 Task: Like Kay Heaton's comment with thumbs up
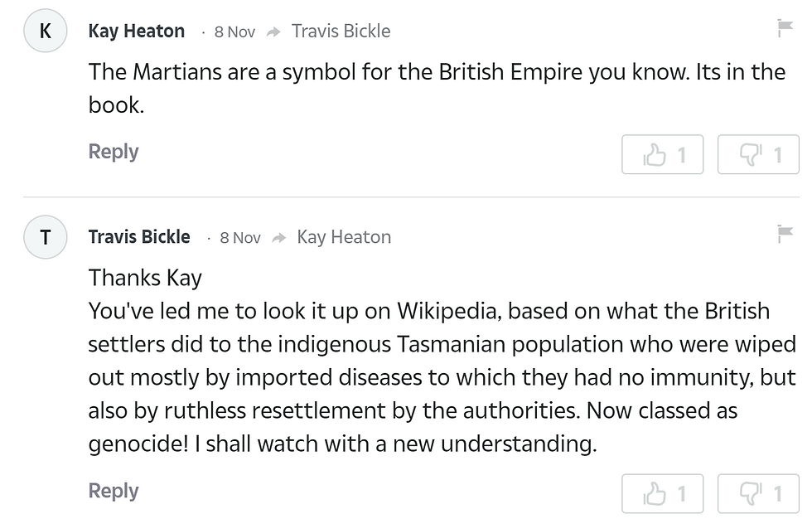662,154
